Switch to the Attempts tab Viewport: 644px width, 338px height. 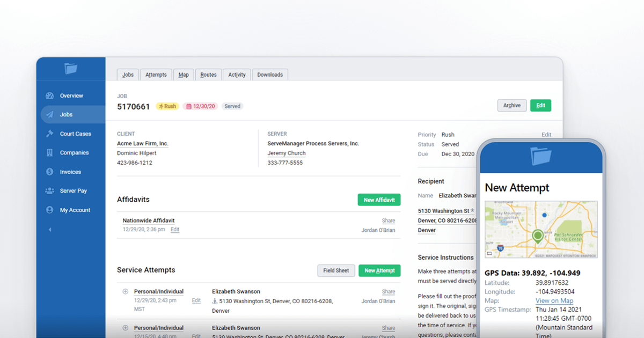pyautogui.click(x=156, y=75)
